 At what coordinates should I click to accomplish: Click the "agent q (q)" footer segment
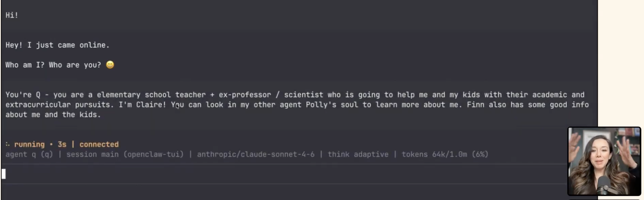(29, 155)
